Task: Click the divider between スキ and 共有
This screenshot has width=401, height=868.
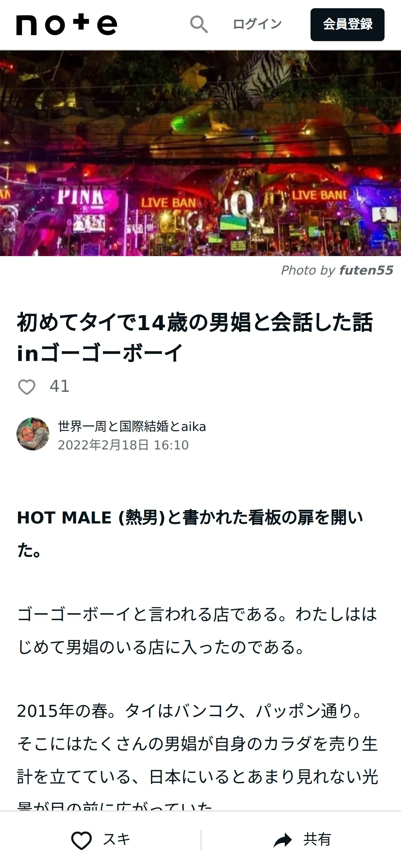Action: click(201, 840)
